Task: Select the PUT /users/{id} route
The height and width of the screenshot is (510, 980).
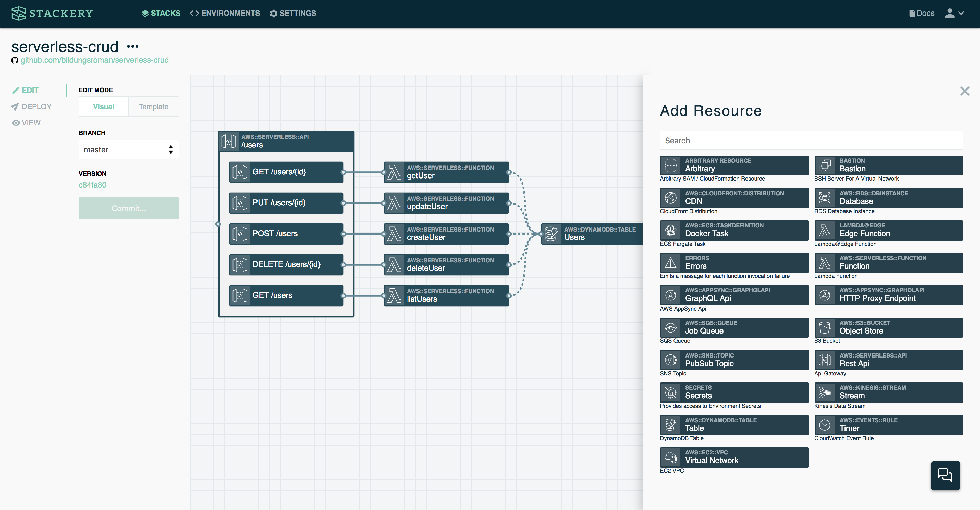Action: (x=286, y=202)
